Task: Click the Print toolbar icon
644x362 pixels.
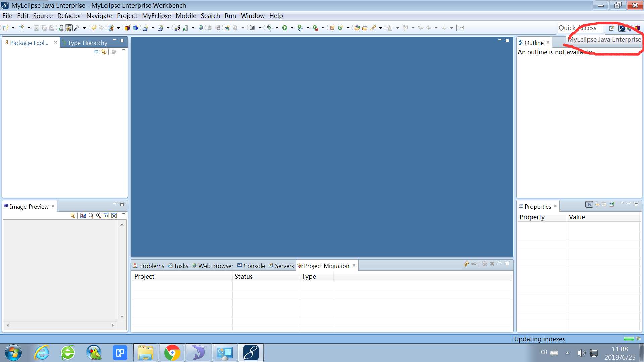Action: 52,28
